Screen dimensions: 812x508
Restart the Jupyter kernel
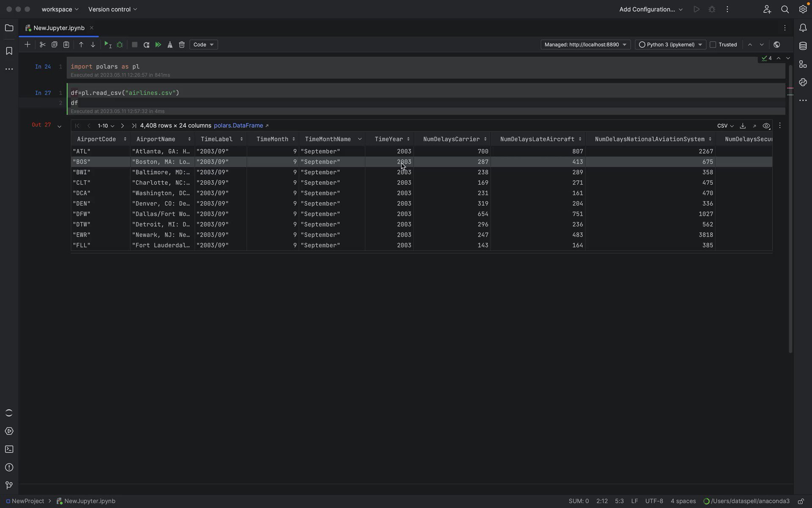[146, 44]
